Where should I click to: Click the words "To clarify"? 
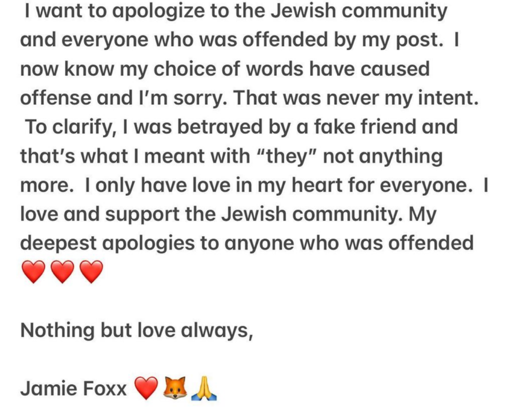click(x=64, y=127)
